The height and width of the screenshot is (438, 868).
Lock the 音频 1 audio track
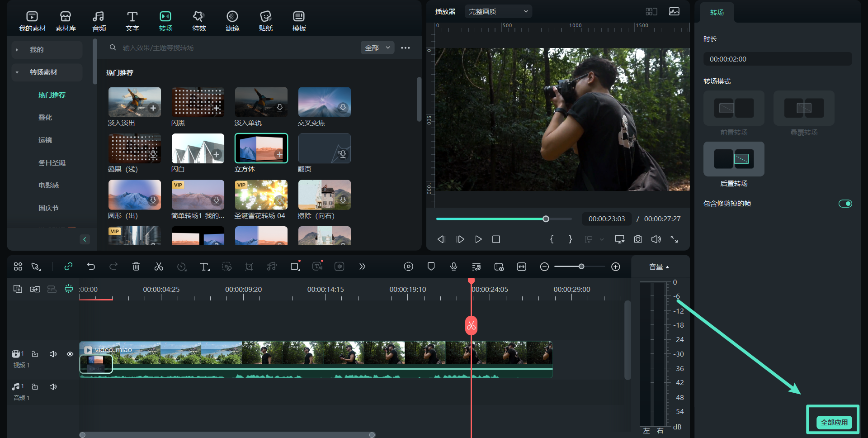[35, 387]
